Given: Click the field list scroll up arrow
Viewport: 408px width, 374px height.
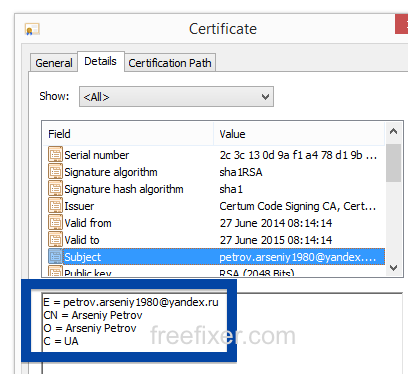Looking at the screenshot, I should 394,131.
